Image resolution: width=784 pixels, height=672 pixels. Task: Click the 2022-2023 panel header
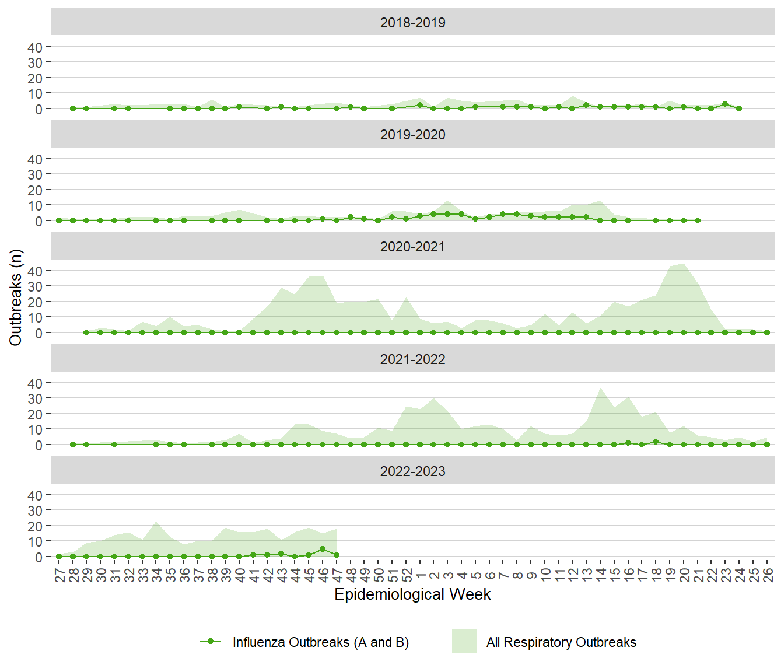pyautogui.click(x=412, y=471)
